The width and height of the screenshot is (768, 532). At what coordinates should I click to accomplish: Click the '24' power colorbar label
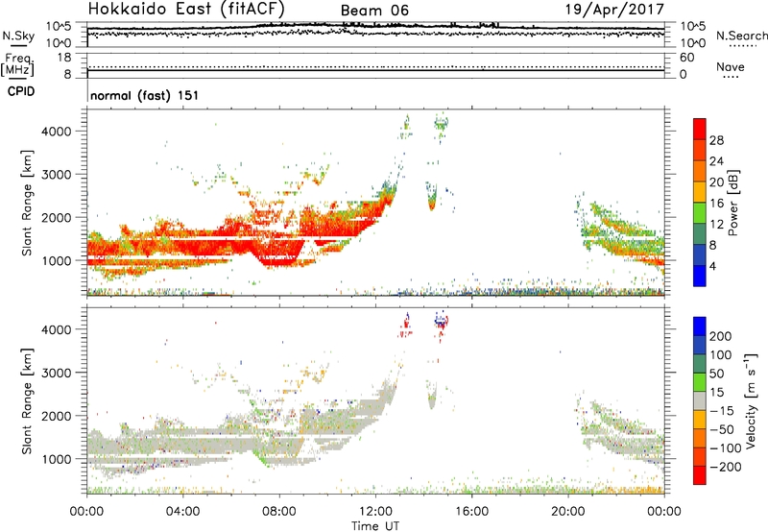(x=716, y=161)
